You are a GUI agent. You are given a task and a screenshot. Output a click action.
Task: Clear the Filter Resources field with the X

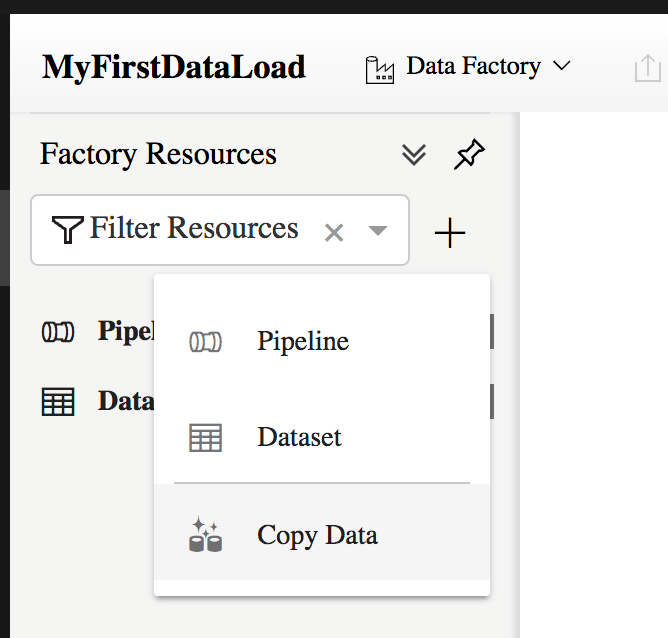coord(334,233)
